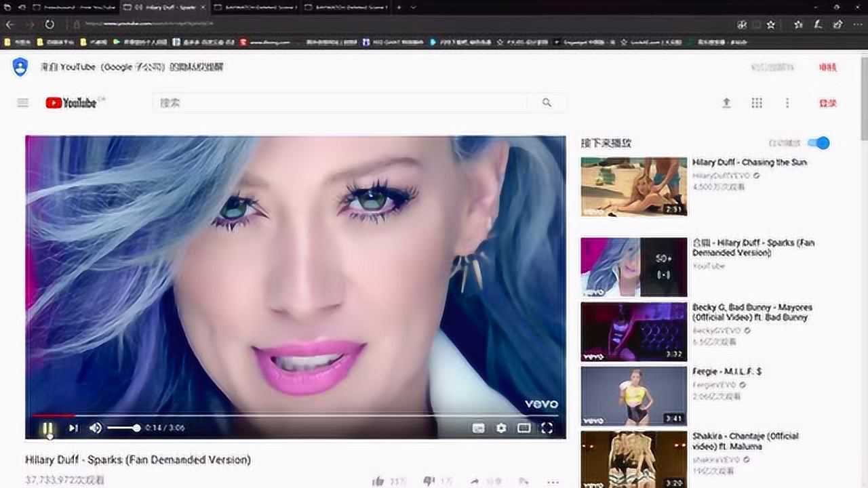Open Shakira - Chantaje video title
Viewport: 868px width, 488px height.
(x=745, y=441)
